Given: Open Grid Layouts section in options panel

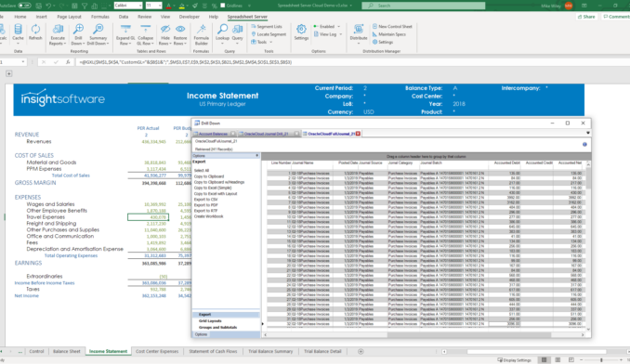Looking at the screenshot, I should (x=210, y=321).
